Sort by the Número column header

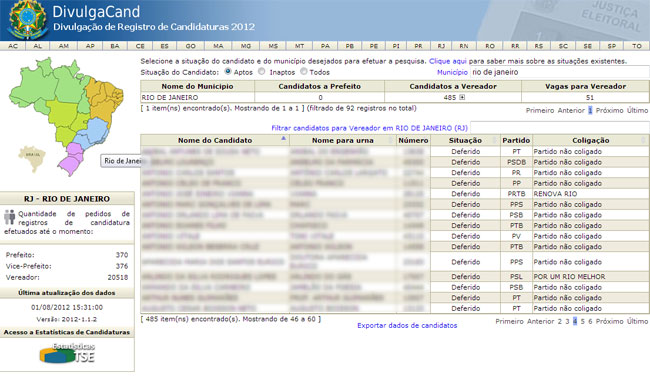(413, 140)
